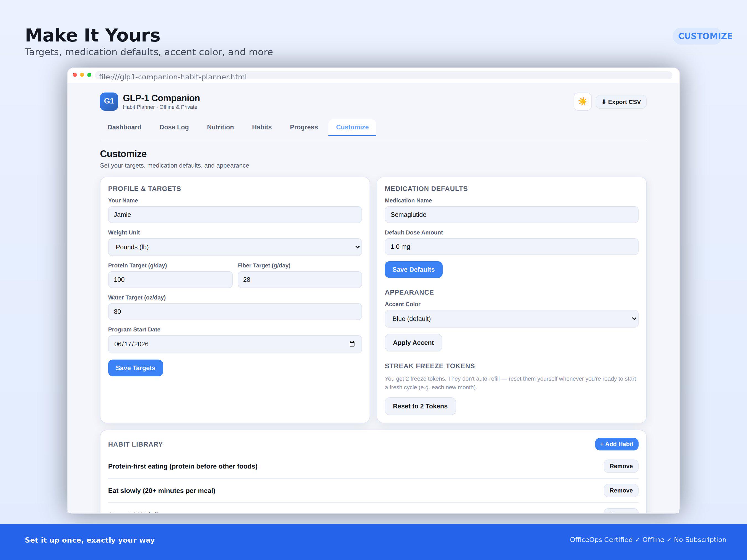747x560 pixels.
Task: Click the 'HABIT LIBRARY' heading
Action: (135, 444)
